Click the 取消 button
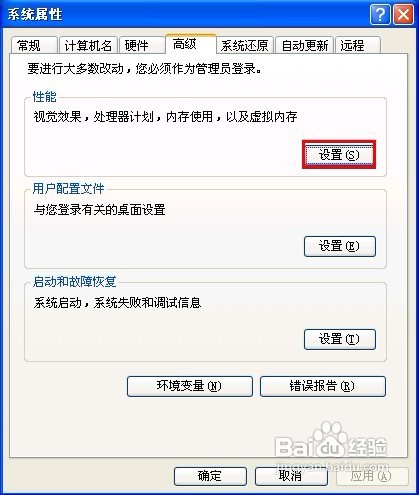 (291, 476)
